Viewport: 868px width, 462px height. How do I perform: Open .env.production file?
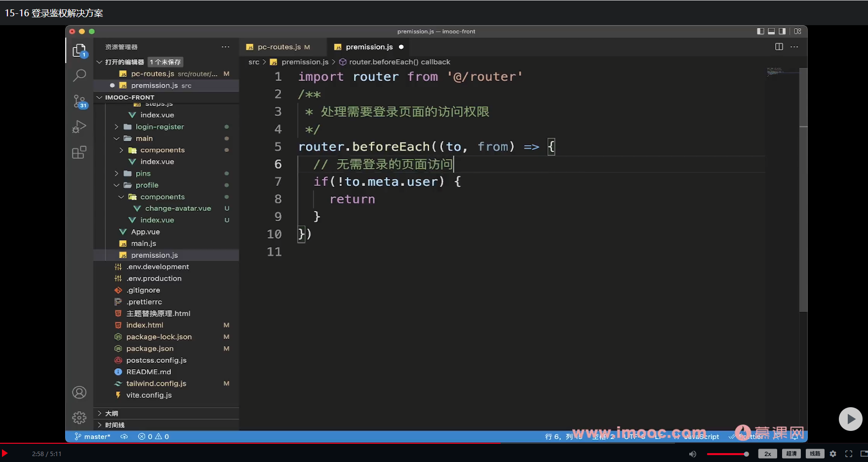tap(154, 278)
